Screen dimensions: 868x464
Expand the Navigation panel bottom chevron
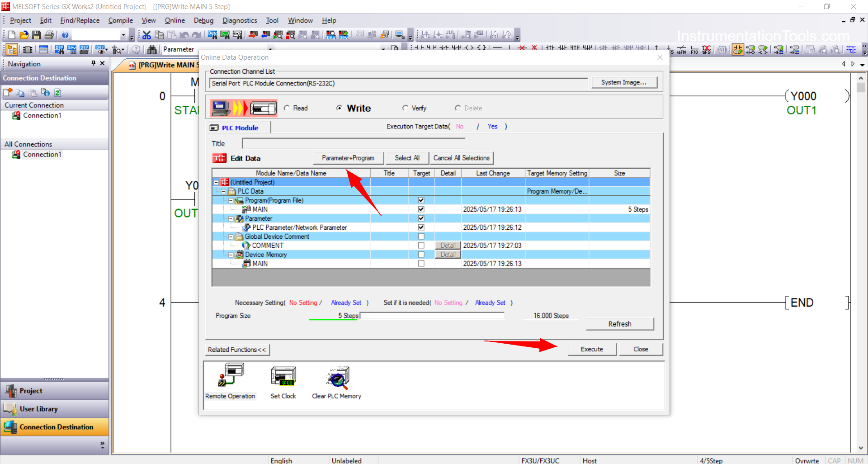(102, 445)
